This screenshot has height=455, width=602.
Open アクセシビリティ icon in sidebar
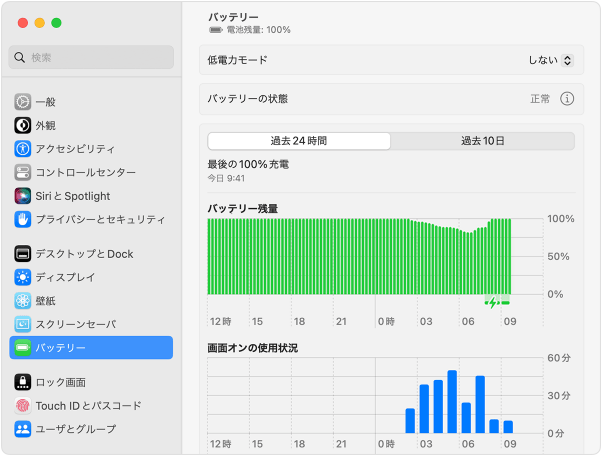click(23, 149)
